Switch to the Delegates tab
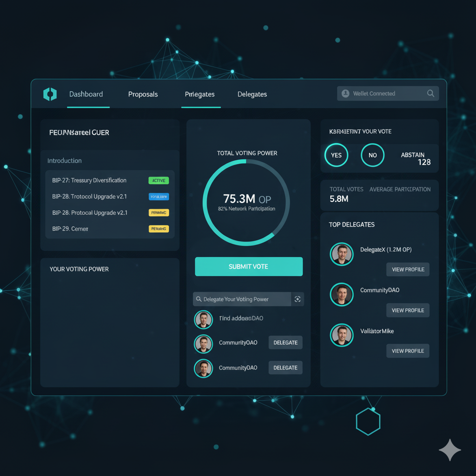Image resolution: width=476 pixels, height=476 pixels. (252, 94)
